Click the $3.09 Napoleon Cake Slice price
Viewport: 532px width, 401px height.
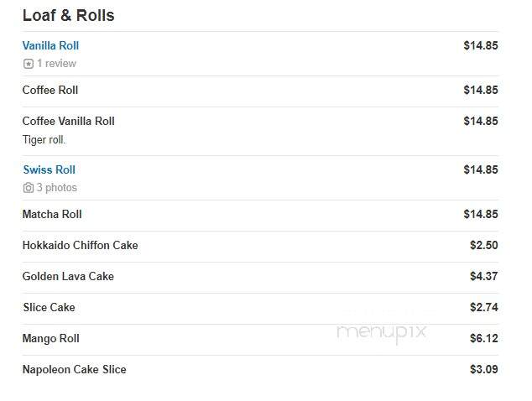484,369
